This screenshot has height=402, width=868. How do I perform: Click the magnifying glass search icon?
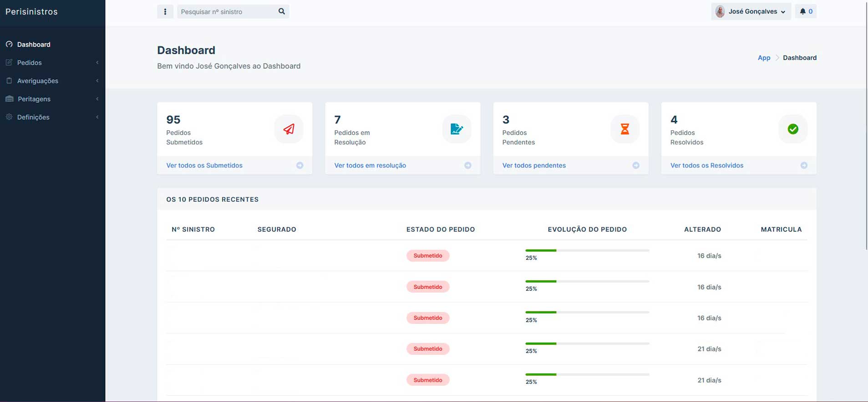pyautogui.click(x=281, y=11)
